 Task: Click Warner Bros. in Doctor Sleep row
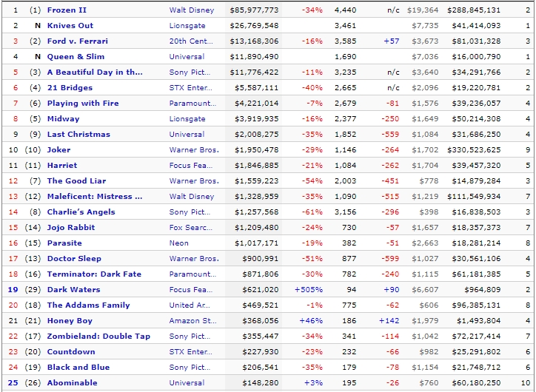[194, 258]
